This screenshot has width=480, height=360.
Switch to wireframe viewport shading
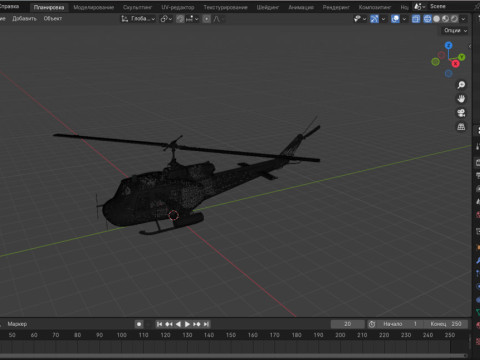pos(427,19)
